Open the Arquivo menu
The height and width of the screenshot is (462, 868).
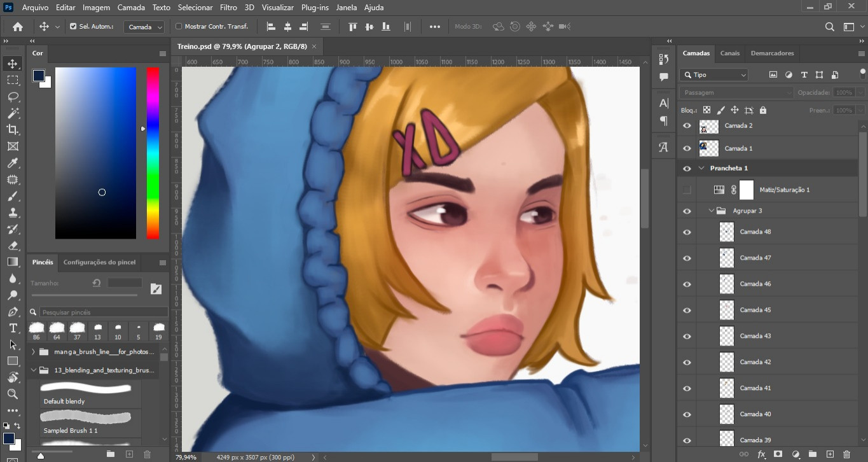pyautogui.click(x=35, y=8)
